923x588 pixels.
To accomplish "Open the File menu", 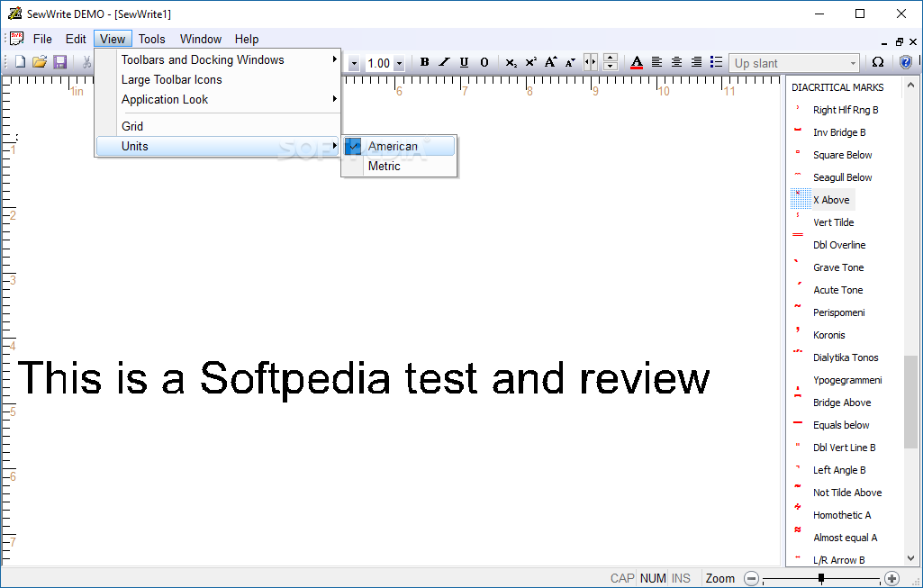I will (42, 39).
